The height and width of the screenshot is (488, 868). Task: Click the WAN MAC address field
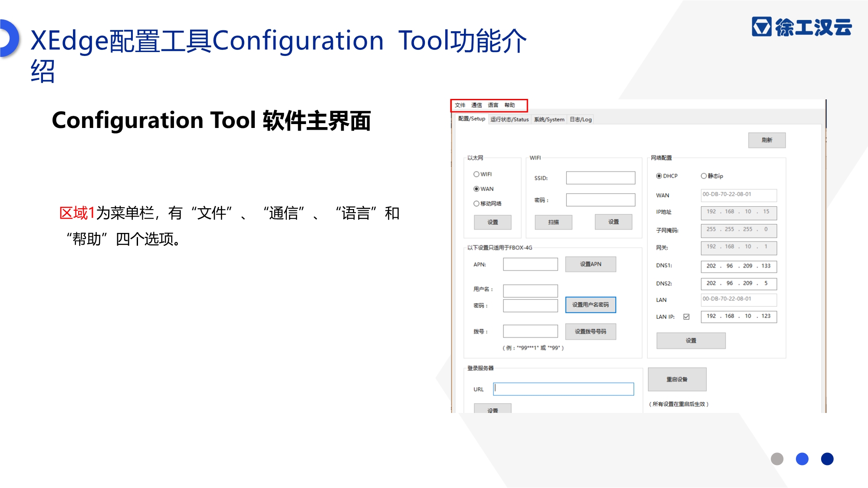739,195
